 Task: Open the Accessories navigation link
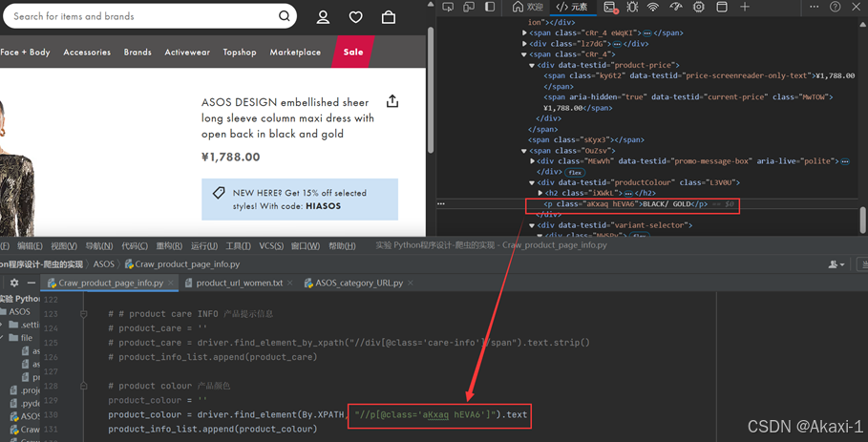(x=87, y=52)
